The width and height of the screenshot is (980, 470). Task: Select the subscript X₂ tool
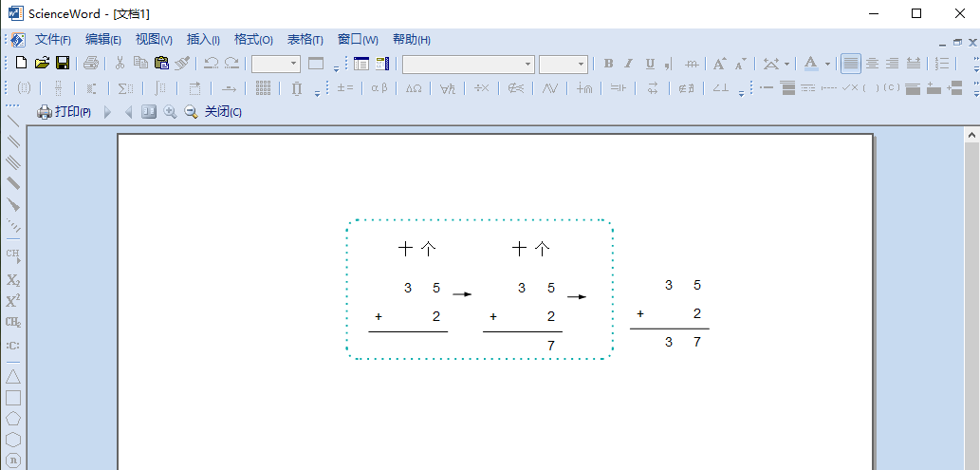[x=13, y=280]
